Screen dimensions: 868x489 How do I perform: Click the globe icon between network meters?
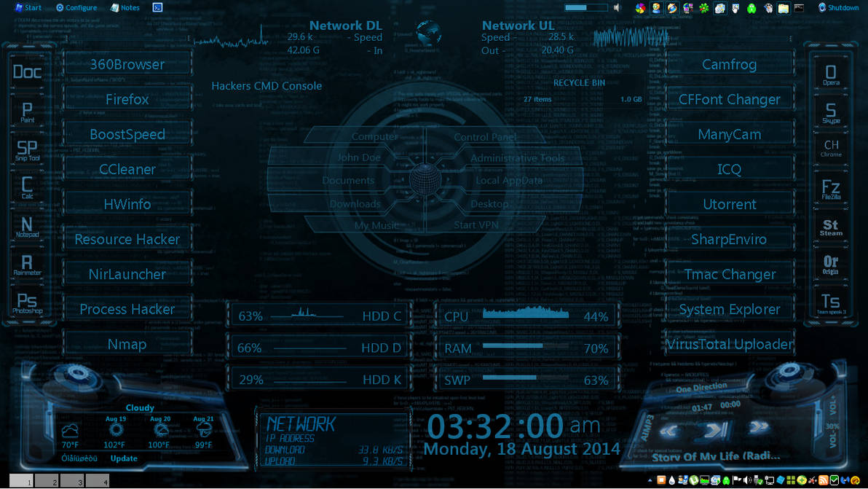428,34
